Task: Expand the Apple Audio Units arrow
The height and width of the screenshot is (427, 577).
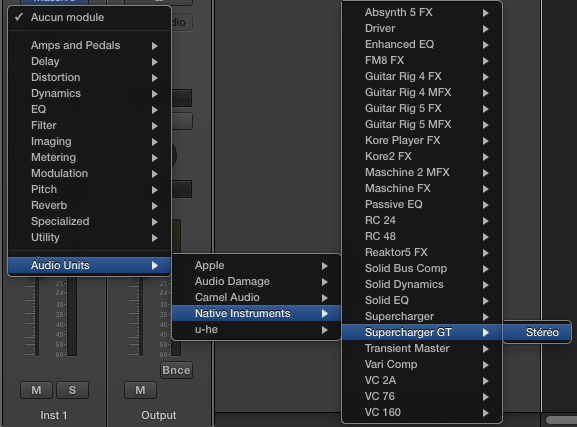Action: click(324, 266)
